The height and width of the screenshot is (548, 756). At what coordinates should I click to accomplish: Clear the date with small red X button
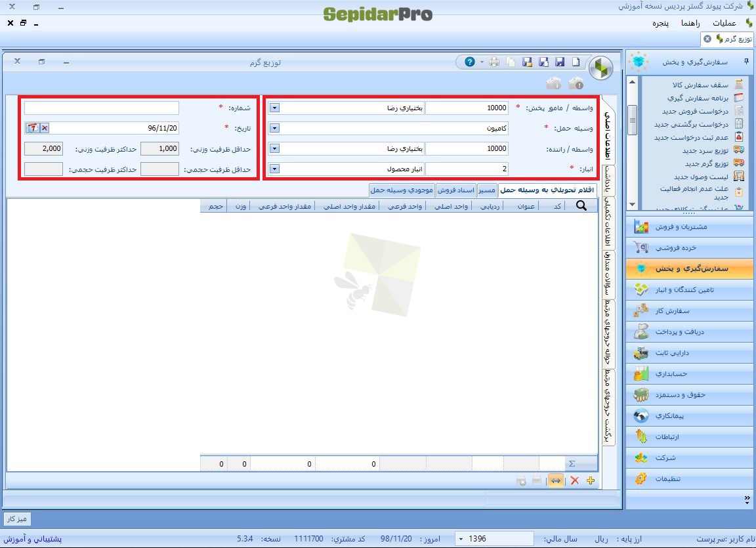coord(45,128)
